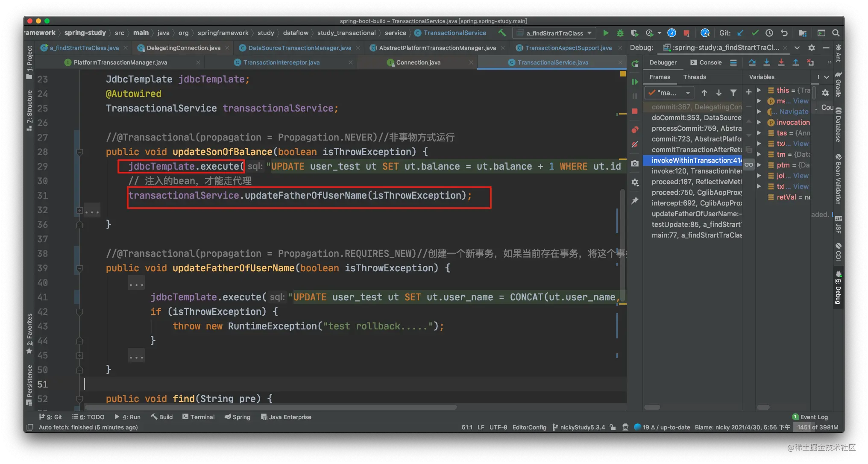The image size is (868, 464).
Task: Start debugging with the green bug icon
Action: coord(620,33)
